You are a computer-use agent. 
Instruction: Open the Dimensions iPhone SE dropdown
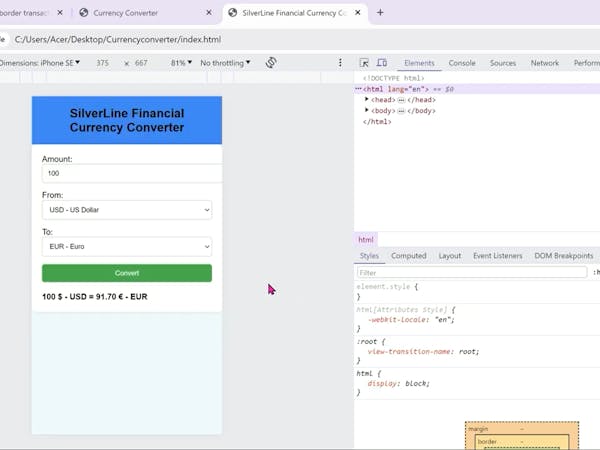[40, 63]
